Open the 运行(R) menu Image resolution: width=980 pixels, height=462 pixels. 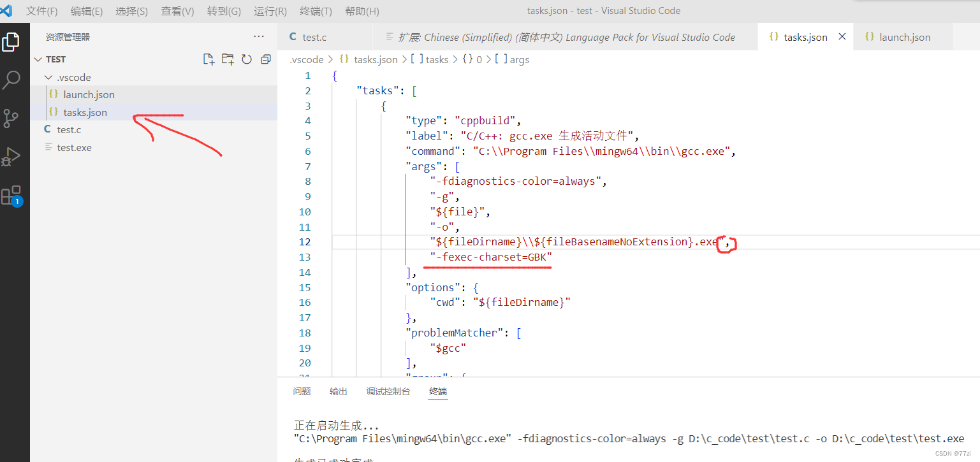270,11
